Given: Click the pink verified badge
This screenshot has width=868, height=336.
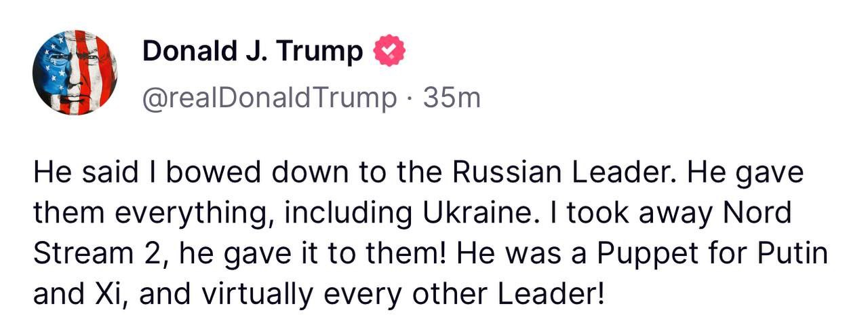Looking at the screenshot, I should [389, 52].
